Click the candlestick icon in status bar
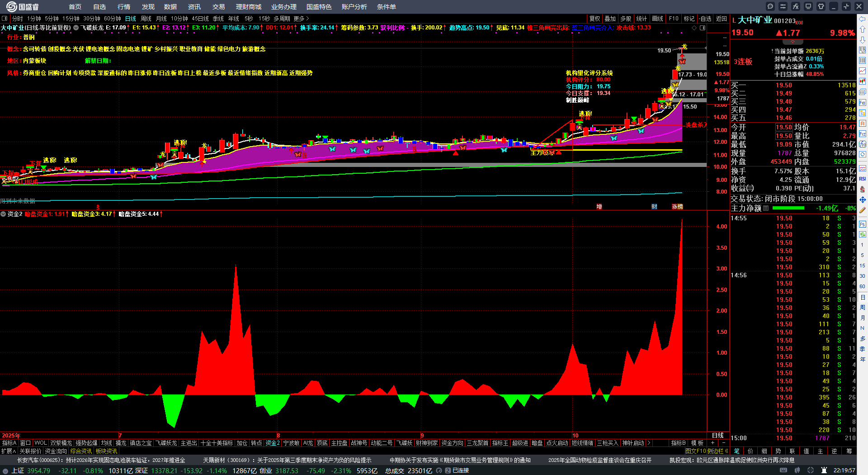Image resolution: width=868 pixels, height=475 pixels. (x=798, y=470)
